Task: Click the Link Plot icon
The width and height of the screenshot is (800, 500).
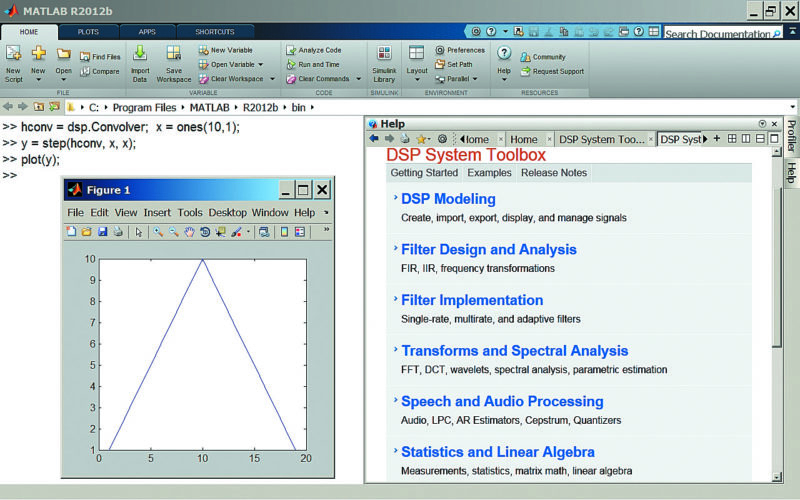Action: (264, 232)
